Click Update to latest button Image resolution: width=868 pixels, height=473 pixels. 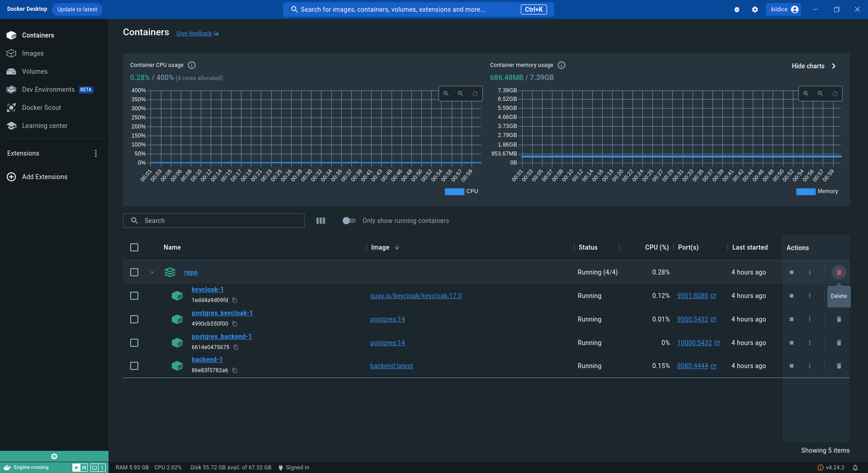pyautogui.click(x=77, y=9)
